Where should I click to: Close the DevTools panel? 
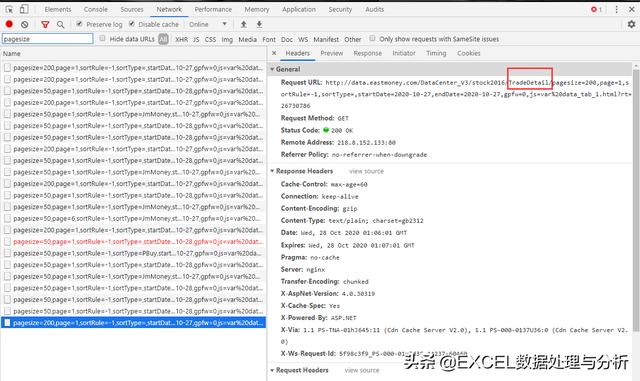click(631, 9)
